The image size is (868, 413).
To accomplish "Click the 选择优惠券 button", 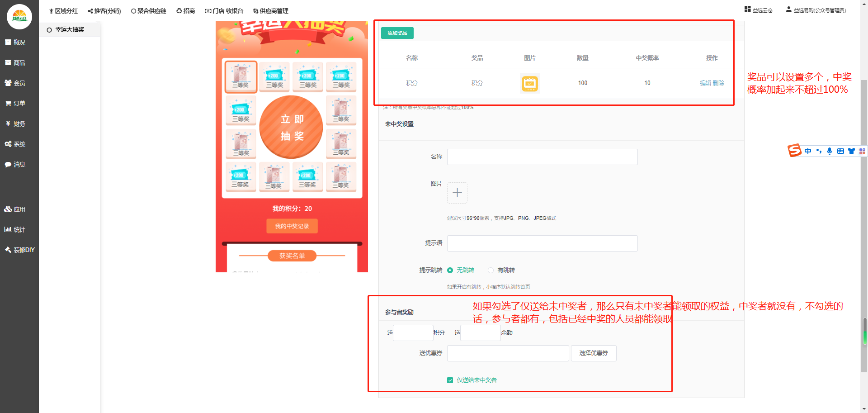I will (x=593, y=353).
